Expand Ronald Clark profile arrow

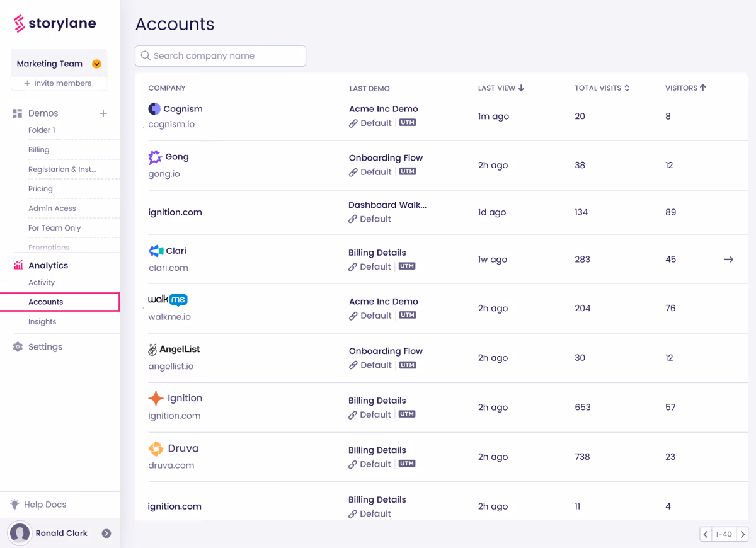[106, 534]
